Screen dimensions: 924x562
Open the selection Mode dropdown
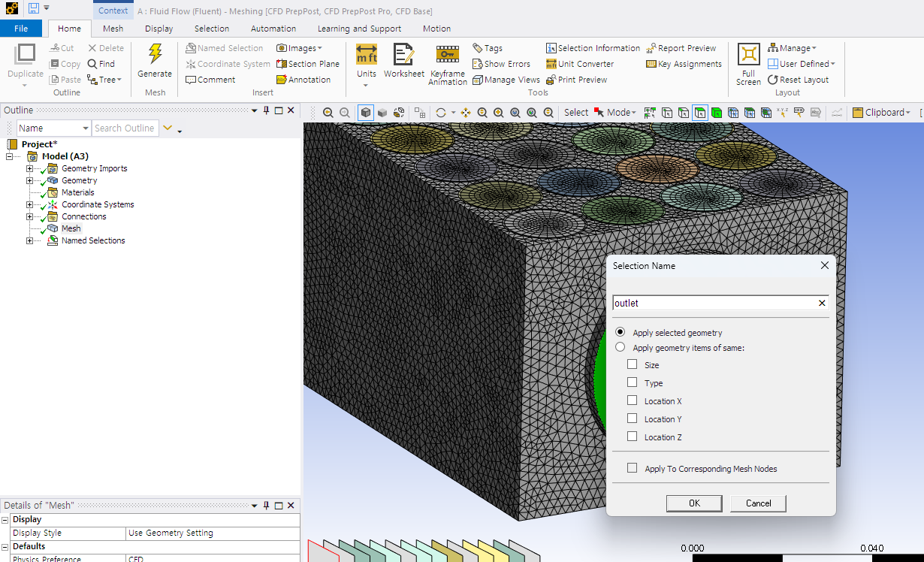click(x=615, y=113)
